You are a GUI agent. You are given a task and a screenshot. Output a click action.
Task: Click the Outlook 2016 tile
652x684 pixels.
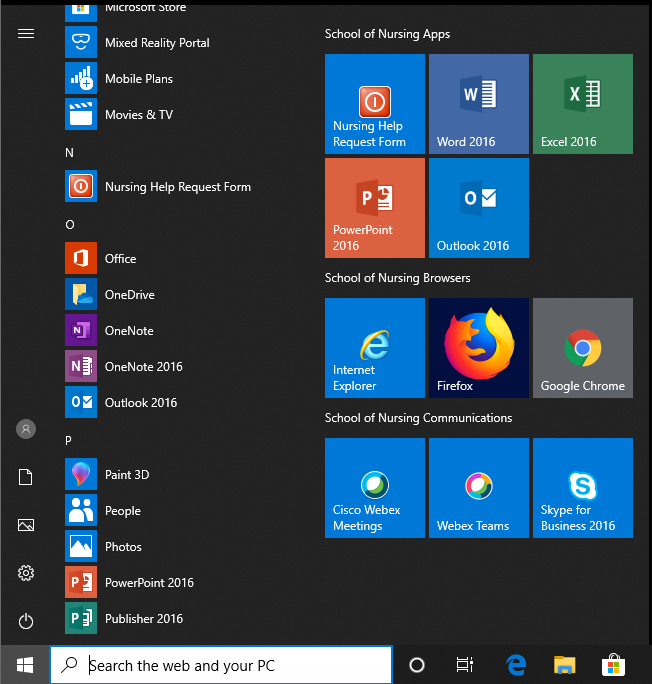point(478,208)
